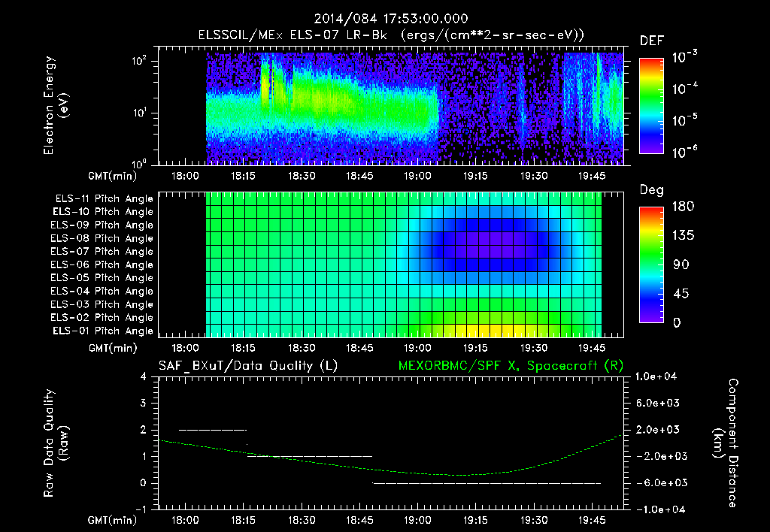Click the "ELS-02 Pitch Angle" row label
Screen dimensions: 770x532
102,318
